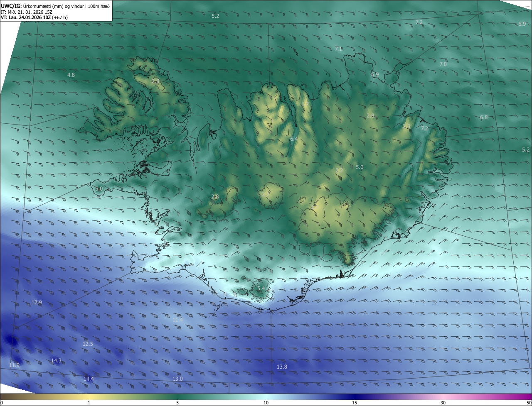Click the legend tick label 15
Viewport: 532px width, 406px height.
point(355,403)
